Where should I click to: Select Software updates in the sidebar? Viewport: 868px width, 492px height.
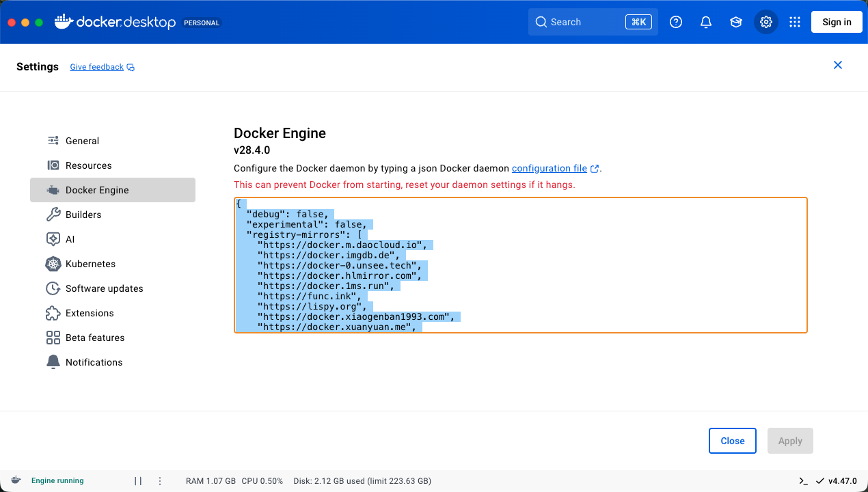(x=105, y=288)
